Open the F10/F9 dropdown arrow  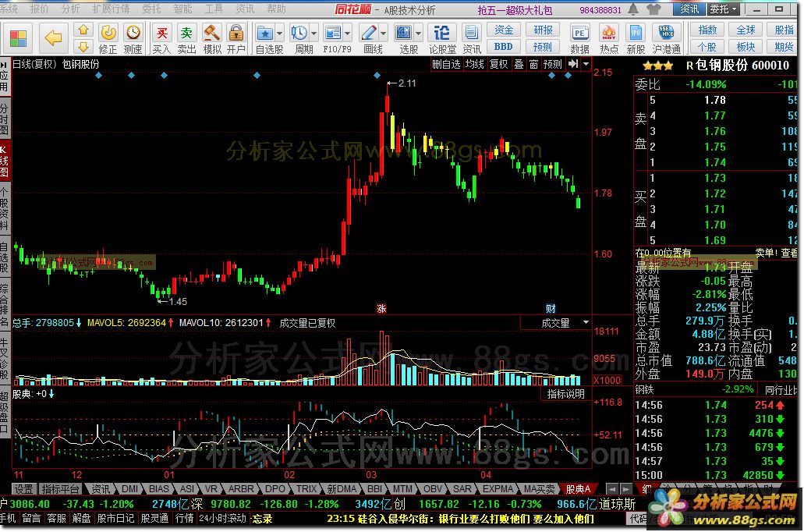tap(348, 34)
